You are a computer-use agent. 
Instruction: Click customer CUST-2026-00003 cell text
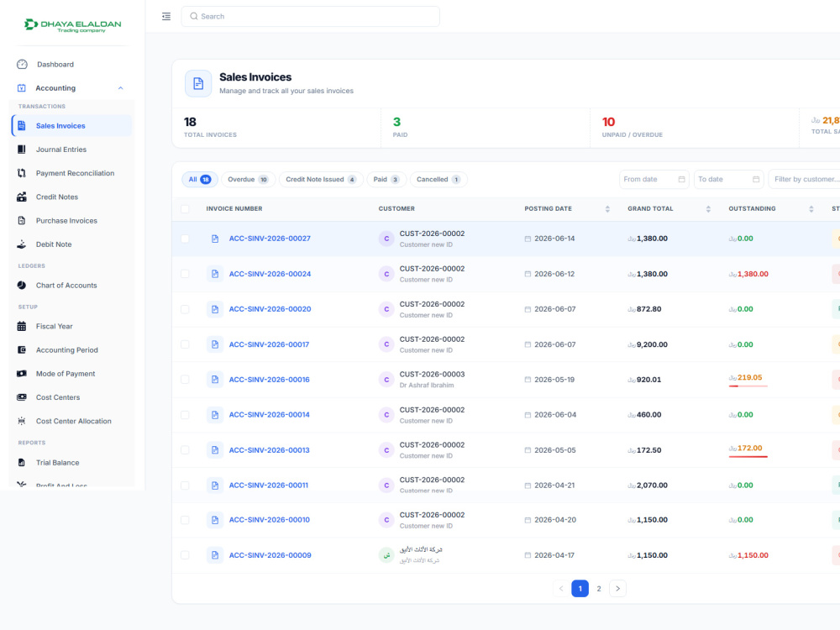433,375
